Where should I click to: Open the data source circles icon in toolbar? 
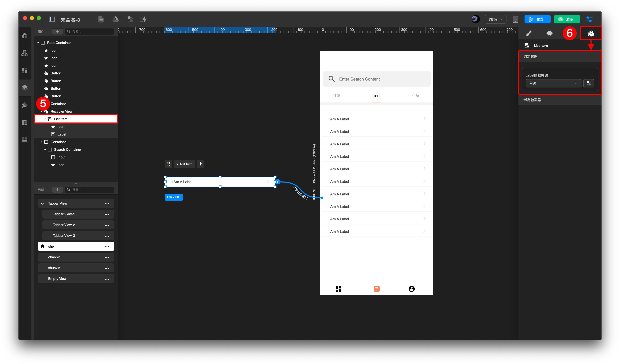tap(130, 19)
